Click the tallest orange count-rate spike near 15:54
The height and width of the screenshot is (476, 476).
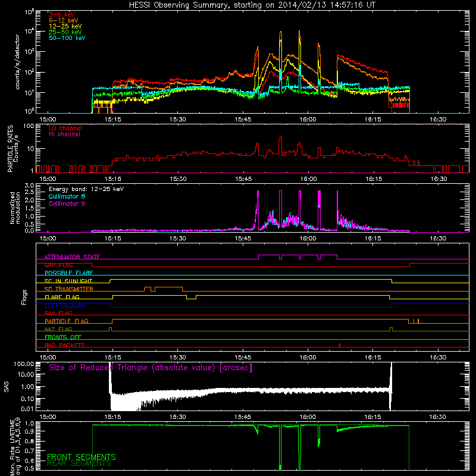click(x=281, y=32)
